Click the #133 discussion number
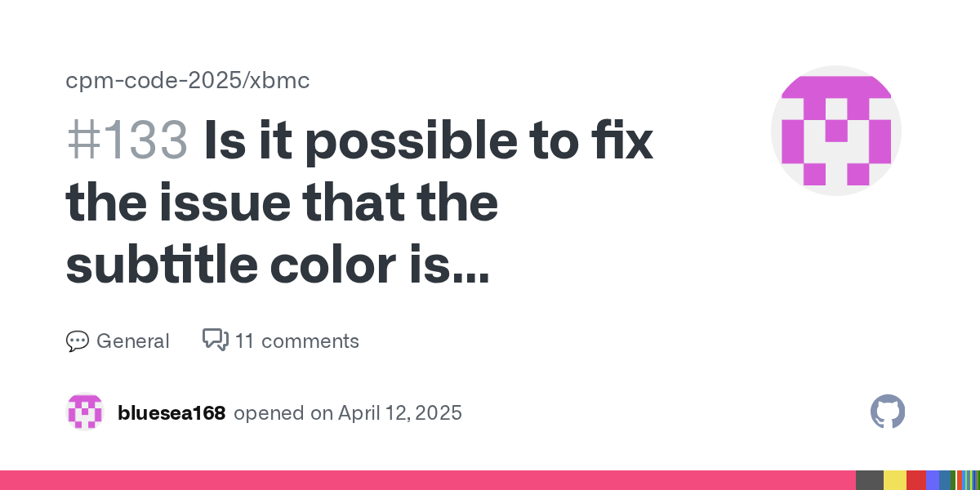This screenshot has width=980, height=490. [x=127, y=140]
